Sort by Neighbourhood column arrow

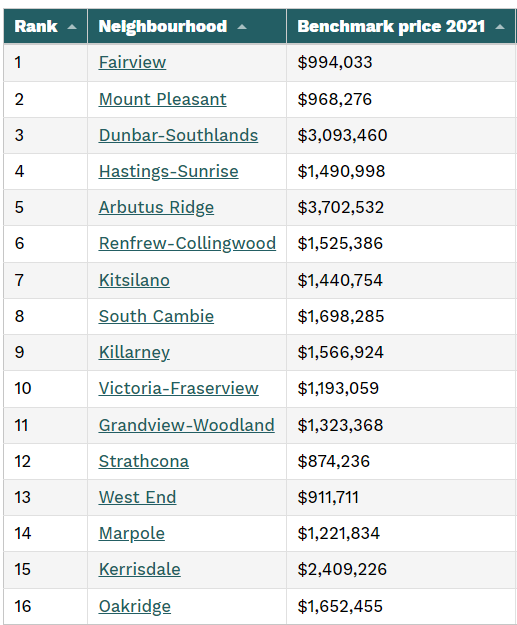[x=242, y=27]
